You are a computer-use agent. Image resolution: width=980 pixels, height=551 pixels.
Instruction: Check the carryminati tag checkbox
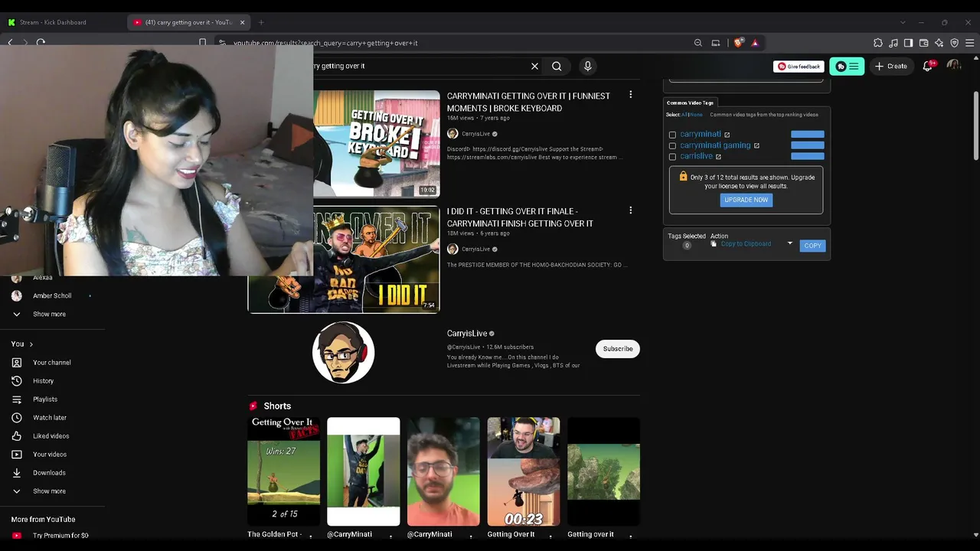coord(673,135)
